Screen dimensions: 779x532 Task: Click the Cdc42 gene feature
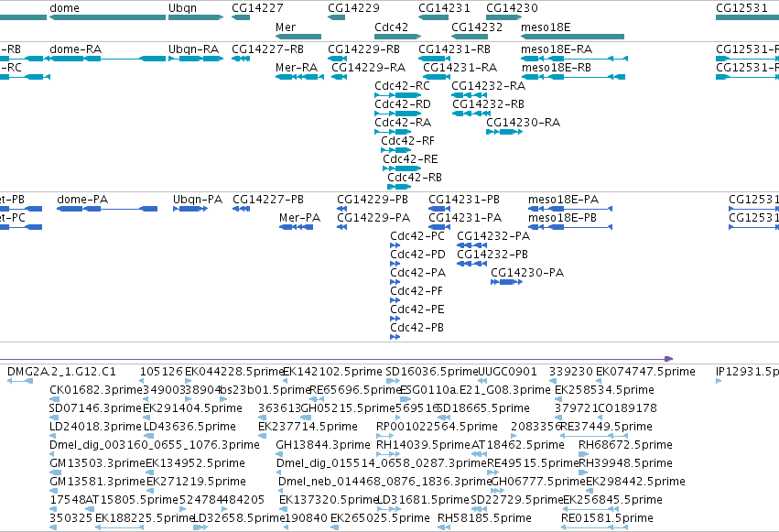pos(397,37)
